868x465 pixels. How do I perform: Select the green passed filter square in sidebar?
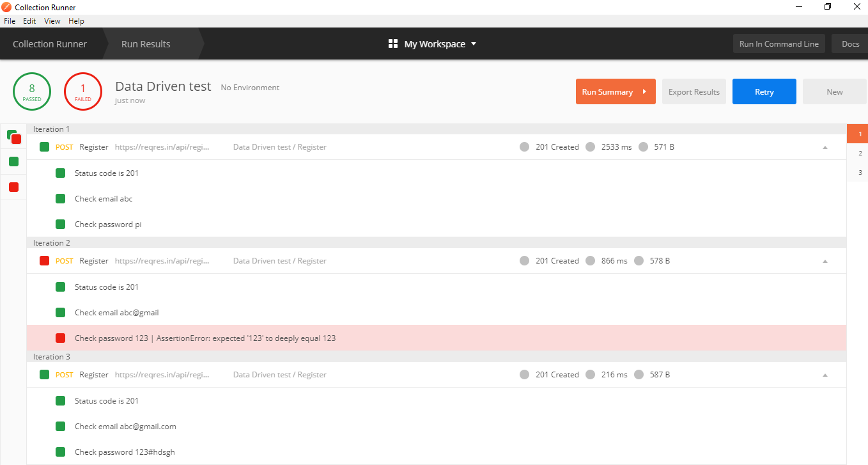13,162
